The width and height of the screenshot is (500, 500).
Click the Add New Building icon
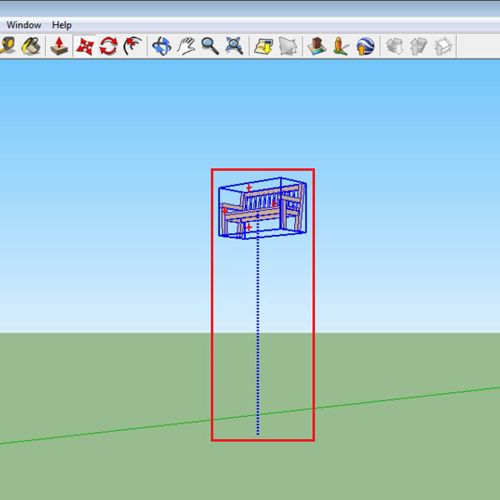coord(317,46)
